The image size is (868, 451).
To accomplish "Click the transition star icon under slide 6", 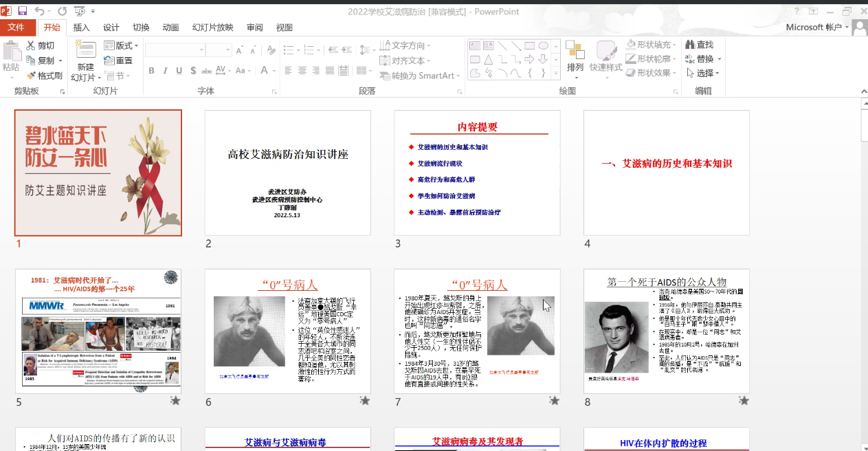I will (365, 401).
